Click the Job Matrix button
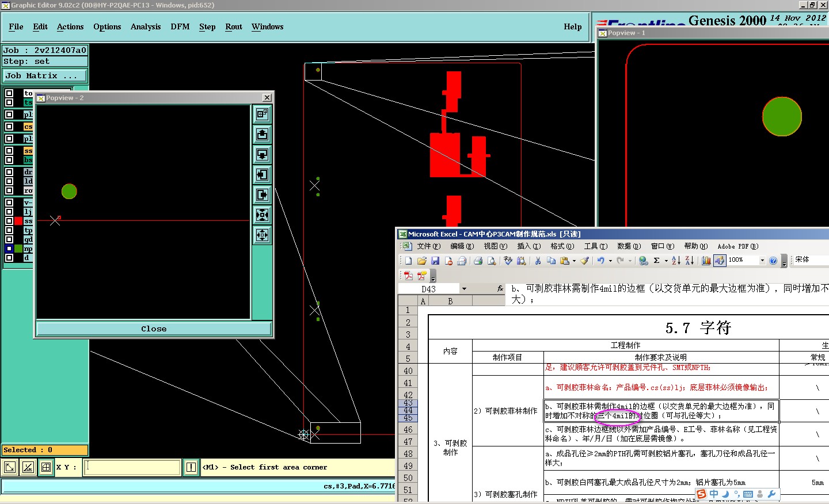This screenshot has width=829, height=504. tap(44, 76)
